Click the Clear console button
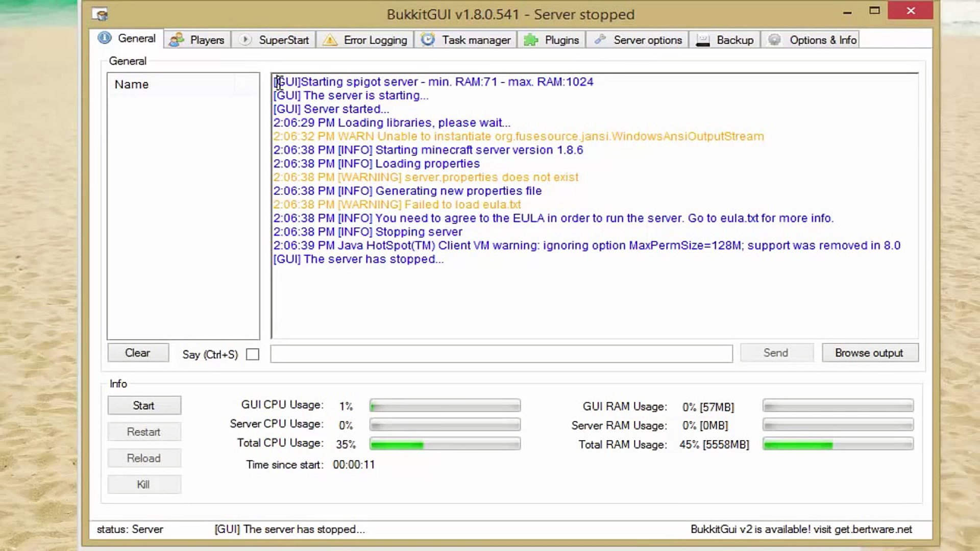Image resolution: width=980 pixels, height=551 pixels. coord(138,353)
